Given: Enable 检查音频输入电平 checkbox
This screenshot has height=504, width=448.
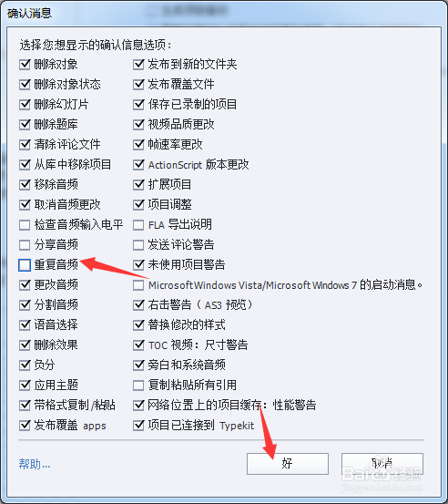Looking at the screenshot, I should [x=25, y=225].
